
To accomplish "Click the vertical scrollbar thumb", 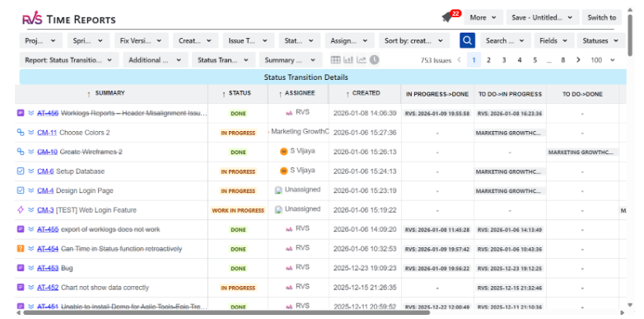I will [630, 35].
